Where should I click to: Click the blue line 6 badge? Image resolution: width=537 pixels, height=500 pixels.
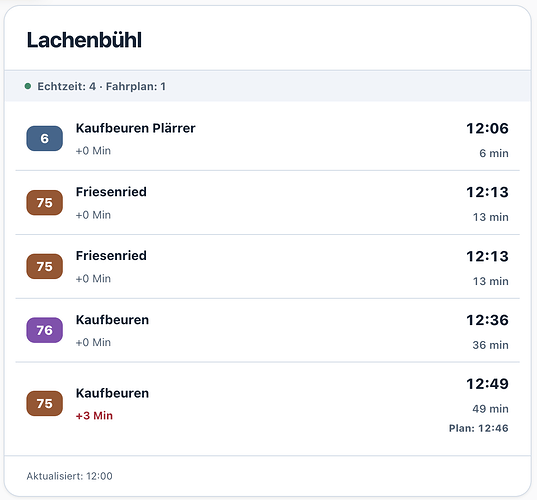45,138
